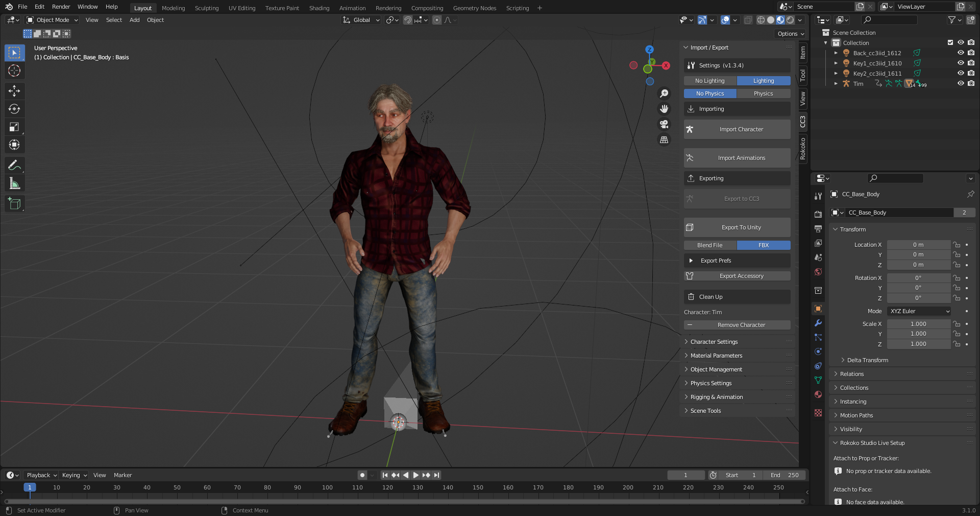Hide Key1_cc3iid_1610 in viewport
This screenshot has width=980, height=516.
961,63
